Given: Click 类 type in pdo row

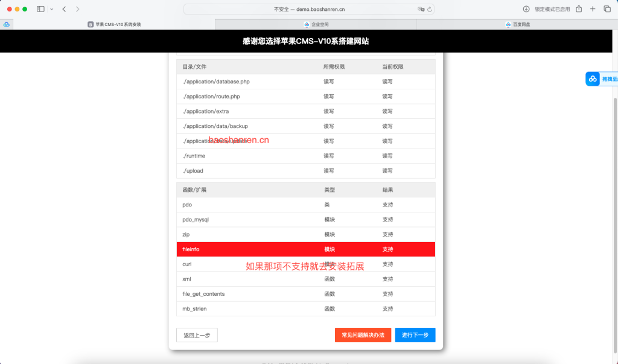Looking at the screenshot, I should pyautogui.click(x=327, y=205).
